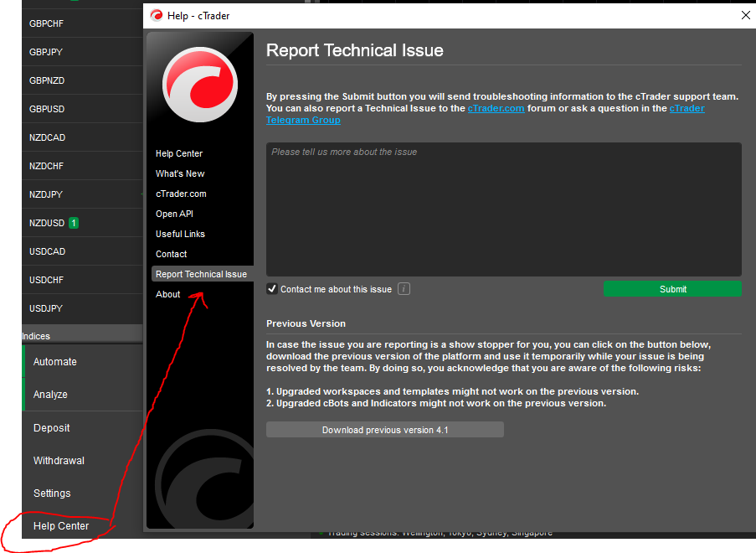This screenshot has height=553, width=756.
Task: Select NZDUSD in the symbol list
Action: click(82, 223)
